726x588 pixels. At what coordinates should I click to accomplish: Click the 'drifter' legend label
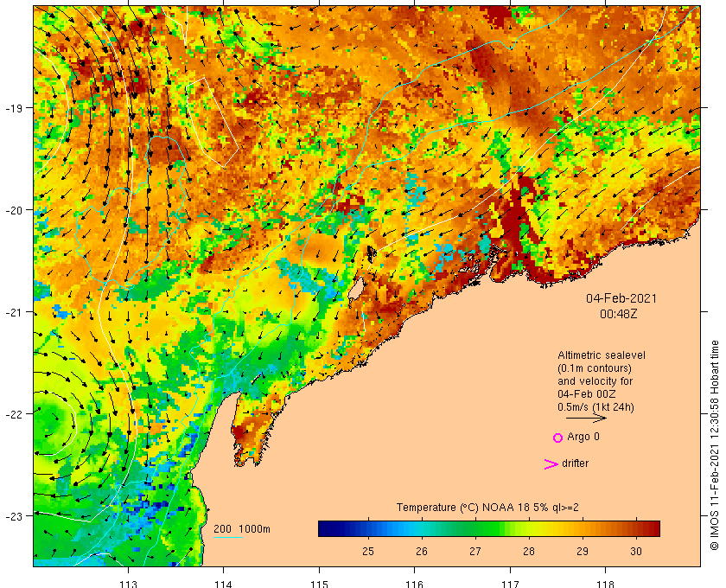click(575, 463)
